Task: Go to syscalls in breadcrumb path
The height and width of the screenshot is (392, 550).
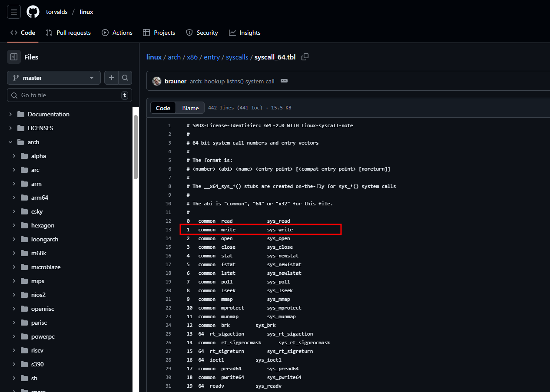Action: point(237,57)
